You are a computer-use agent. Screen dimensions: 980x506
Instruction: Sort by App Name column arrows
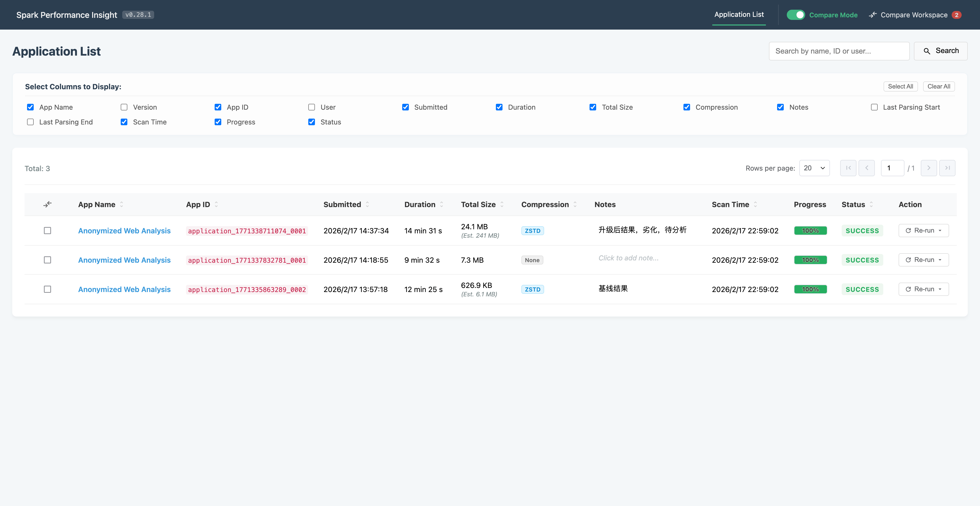tap(122, 205)
